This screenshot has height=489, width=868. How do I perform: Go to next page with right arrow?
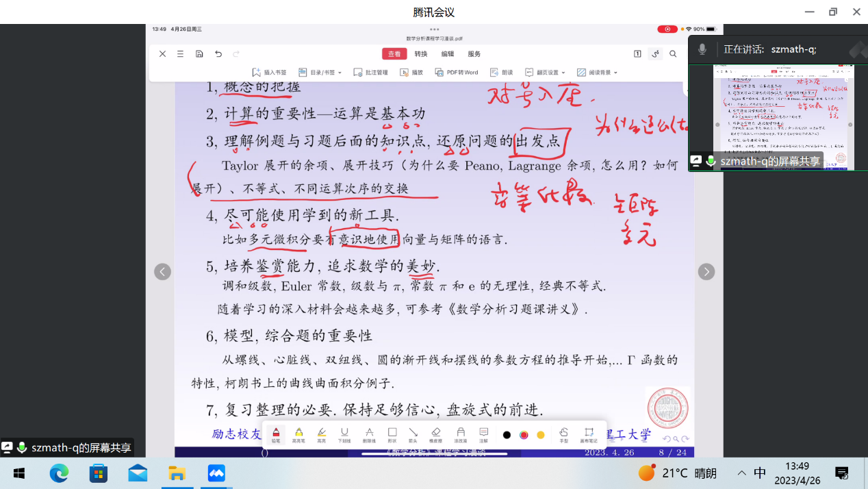pos(706,272)
